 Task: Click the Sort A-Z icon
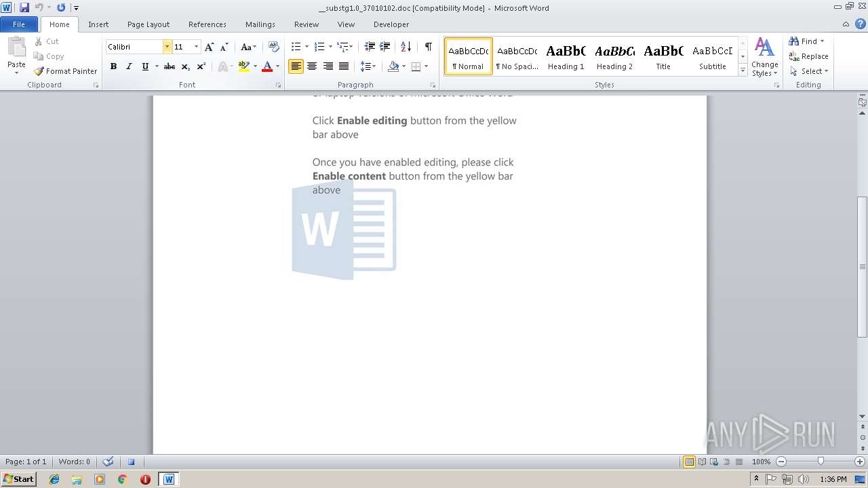click(x=406, y=47)
